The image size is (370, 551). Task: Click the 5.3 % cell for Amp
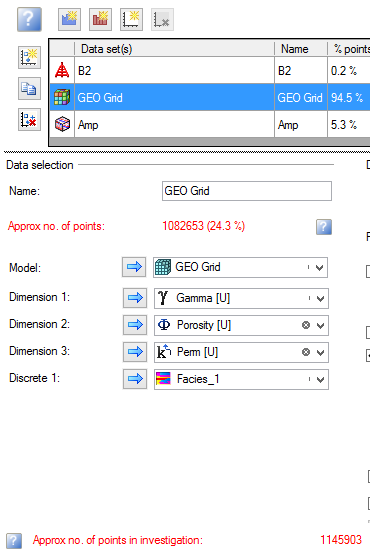click(x=349, y=124)
